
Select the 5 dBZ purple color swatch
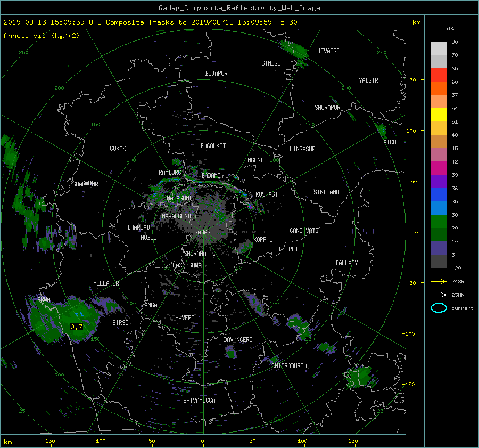[x=439, y=248]
